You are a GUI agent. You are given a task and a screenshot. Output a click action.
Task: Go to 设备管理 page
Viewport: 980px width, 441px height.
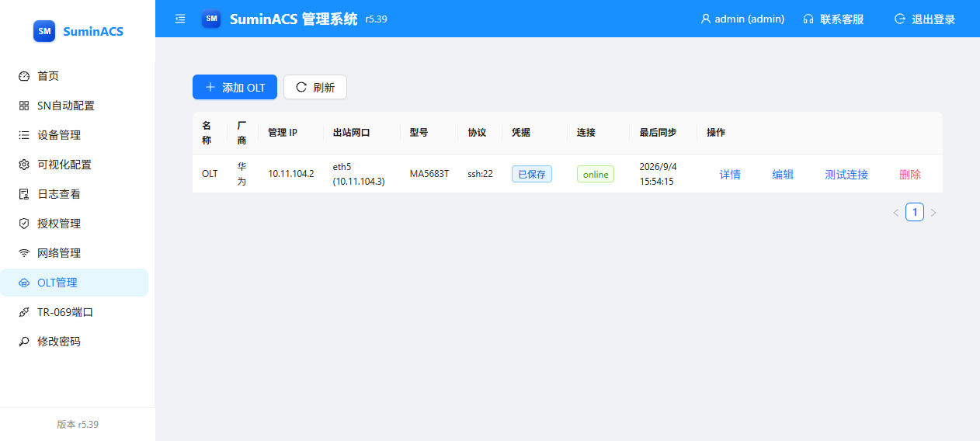75,135
